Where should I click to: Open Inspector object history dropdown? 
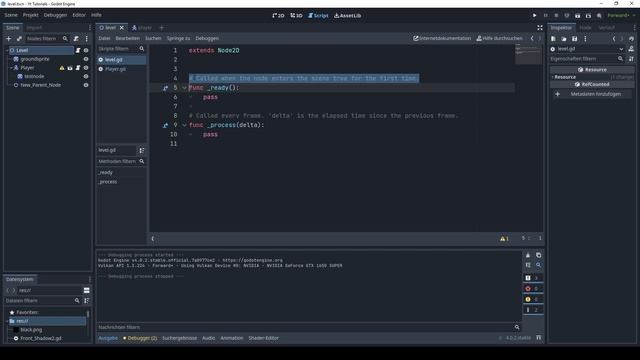[x=631, y=39]
